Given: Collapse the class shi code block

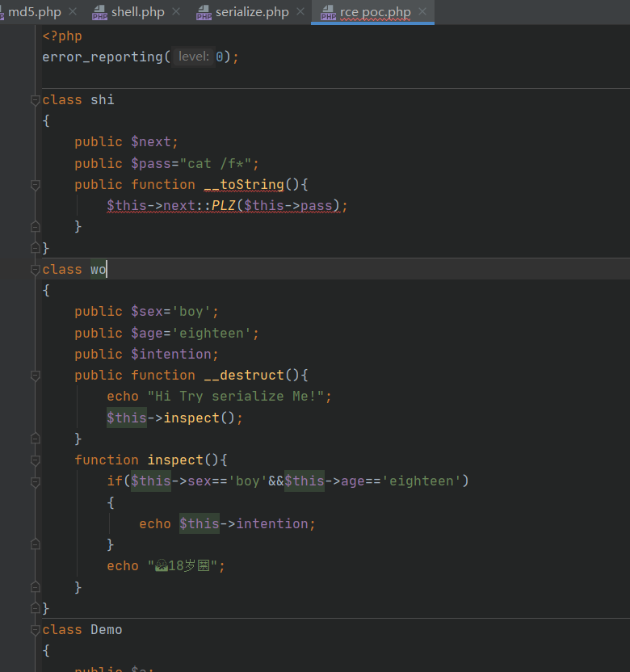Looking at the screenshot, I should [x=35, y=100].
